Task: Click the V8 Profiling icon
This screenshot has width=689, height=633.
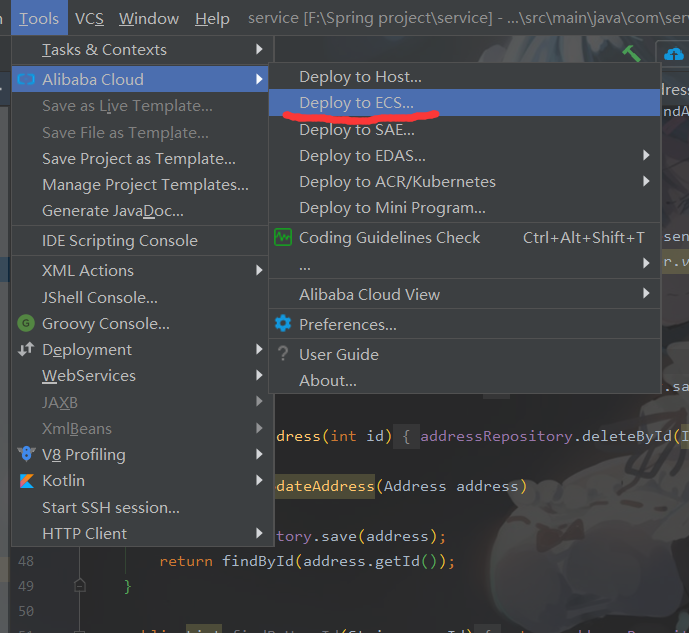Action: coord(26,454)
